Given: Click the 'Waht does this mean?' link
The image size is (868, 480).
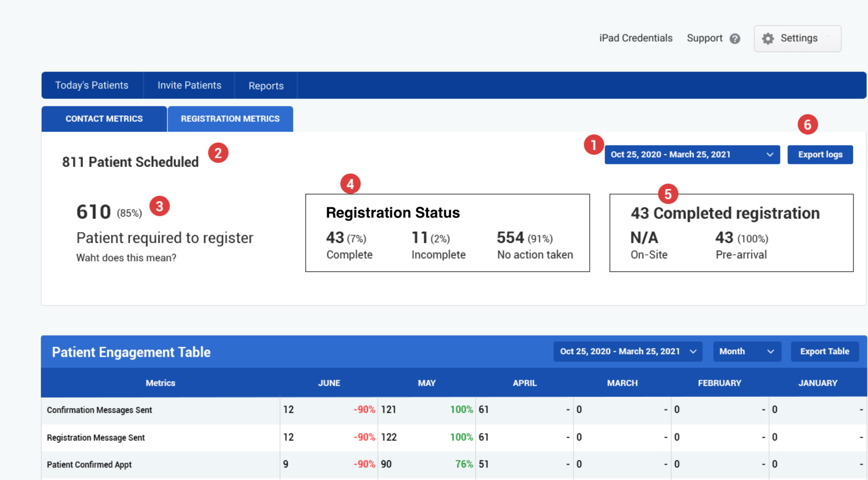Looking at the screenshot, I should [126, 258].
